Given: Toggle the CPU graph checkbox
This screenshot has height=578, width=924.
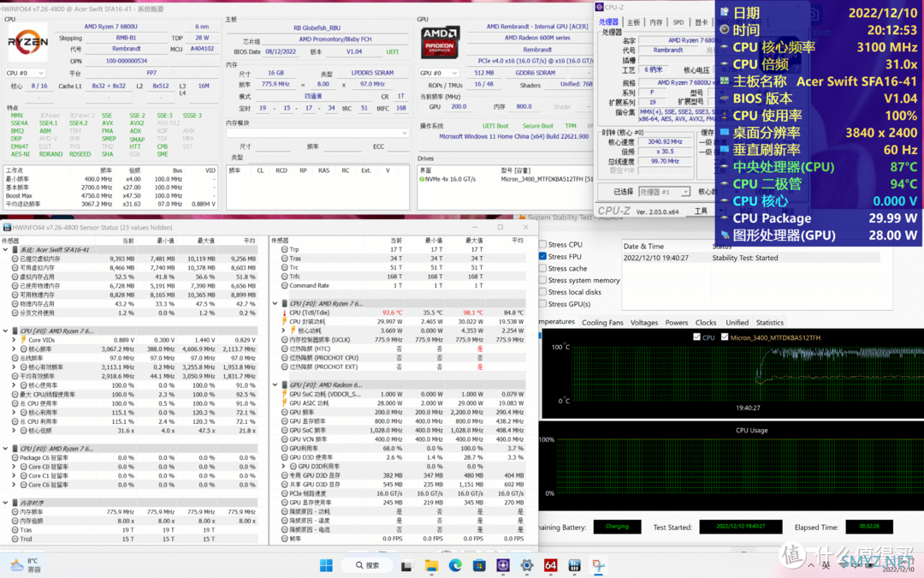Looking at the screenshot, I should click(696, 337).
